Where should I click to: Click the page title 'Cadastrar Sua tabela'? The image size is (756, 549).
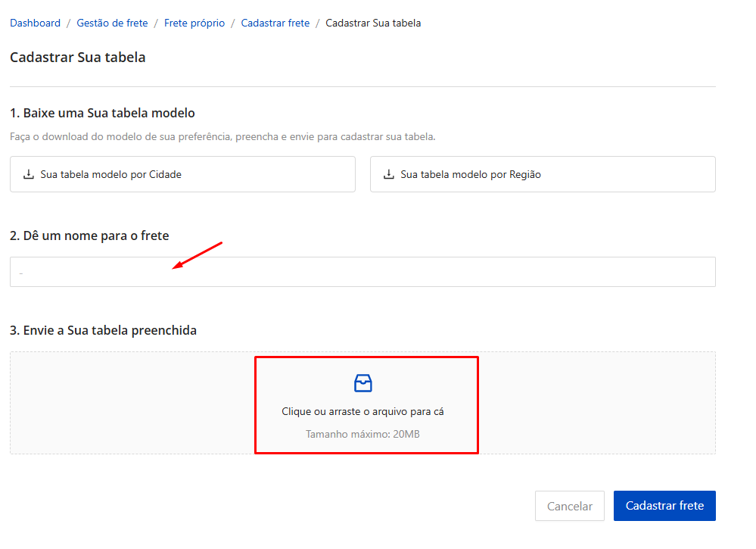(x=77, y=58)
